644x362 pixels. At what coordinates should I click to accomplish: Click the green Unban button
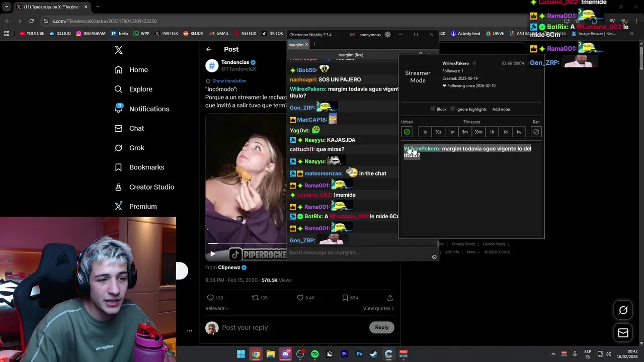point(407,132)
